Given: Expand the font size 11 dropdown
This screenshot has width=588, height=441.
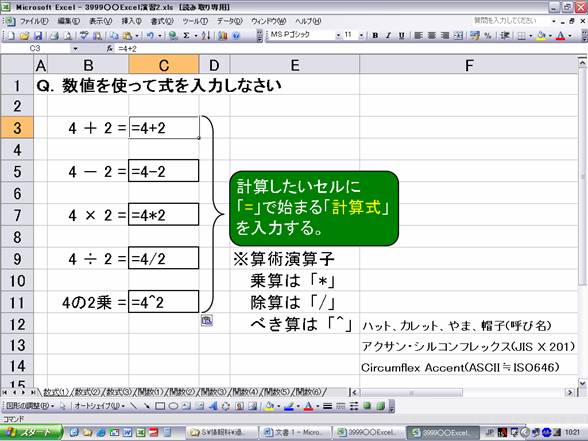Looking at the screenshot, I should (361, 36).
